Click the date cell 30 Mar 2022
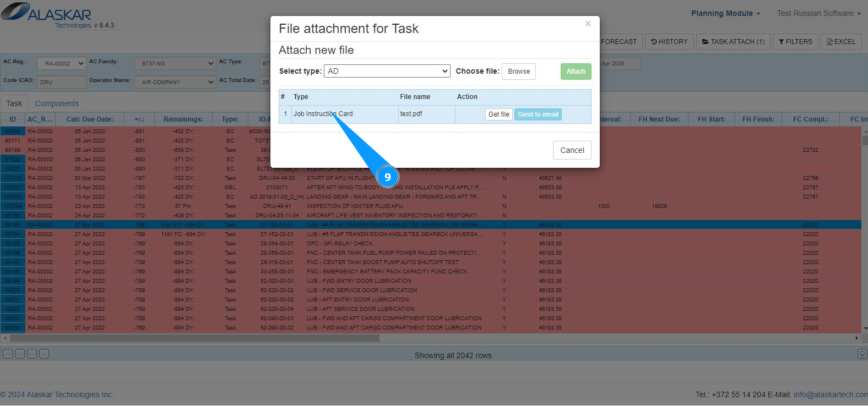868x406 pixels. tap(90, 178)
